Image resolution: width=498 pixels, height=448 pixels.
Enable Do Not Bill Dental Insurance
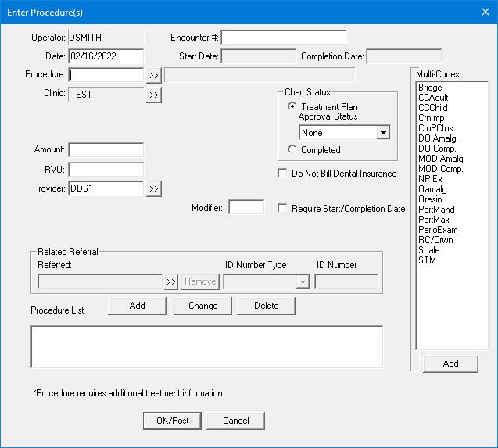click(x=283, y=174)
